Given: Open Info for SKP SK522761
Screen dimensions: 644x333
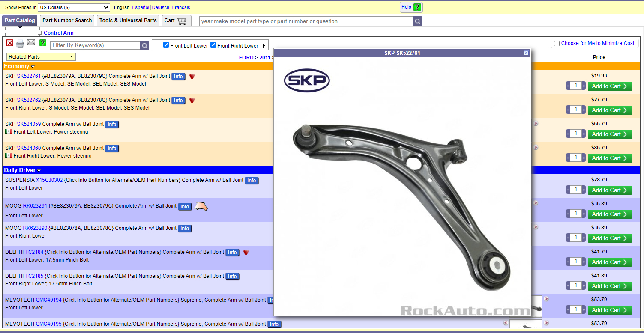Looking at the screenshot, I should coord(178,77).
